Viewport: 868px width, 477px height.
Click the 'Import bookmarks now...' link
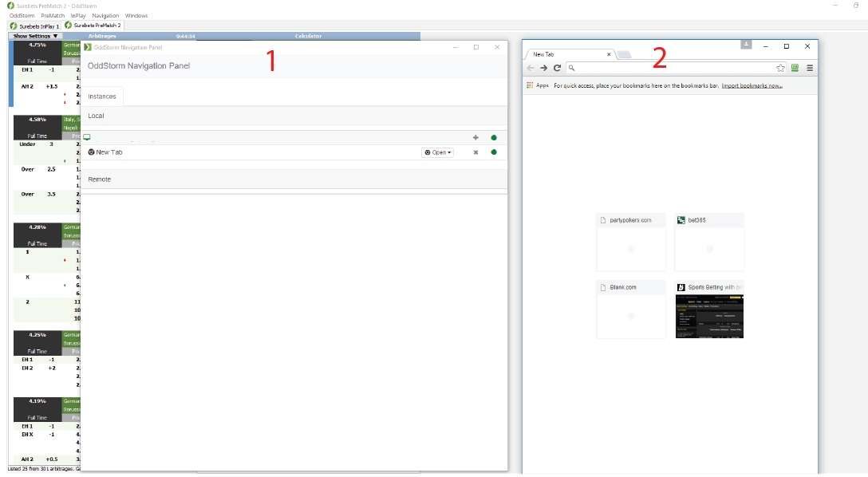point(752,85)
